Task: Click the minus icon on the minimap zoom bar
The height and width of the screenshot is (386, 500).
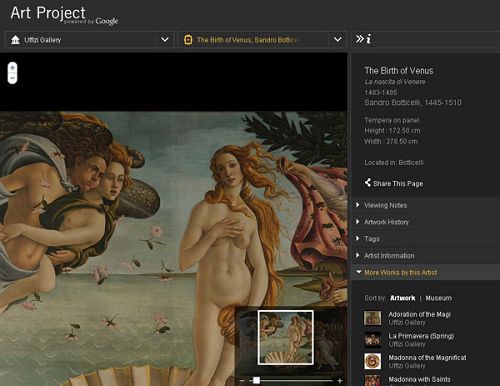Action: [242, 380]
